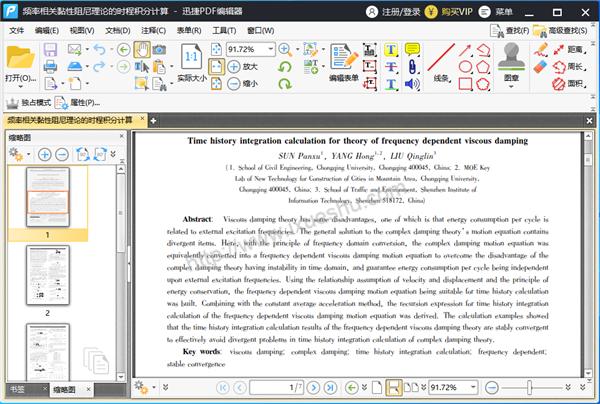Click the edit form (编辑表单) icon
The image size is (600, 404).
tap(344, 59)
